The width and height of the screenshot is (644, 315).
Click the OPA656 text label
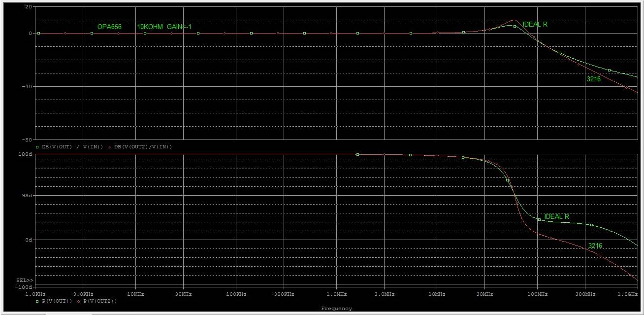(x=109, y=27)
